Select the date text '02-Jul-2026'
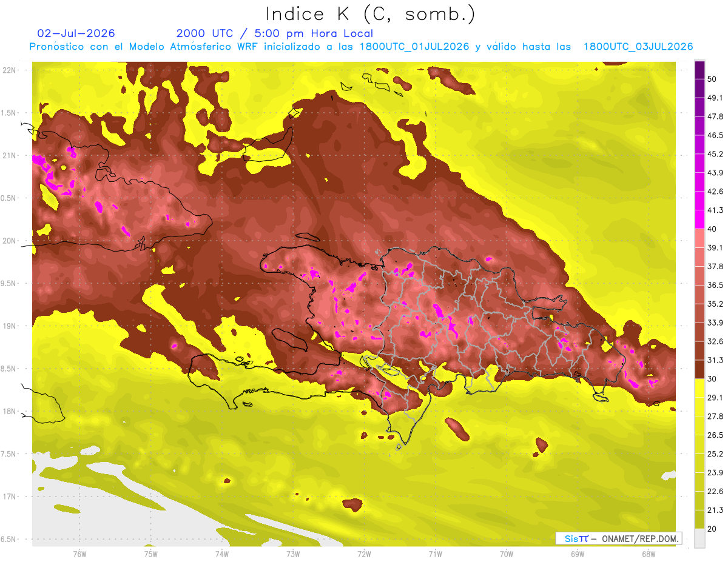 [76, 33]
